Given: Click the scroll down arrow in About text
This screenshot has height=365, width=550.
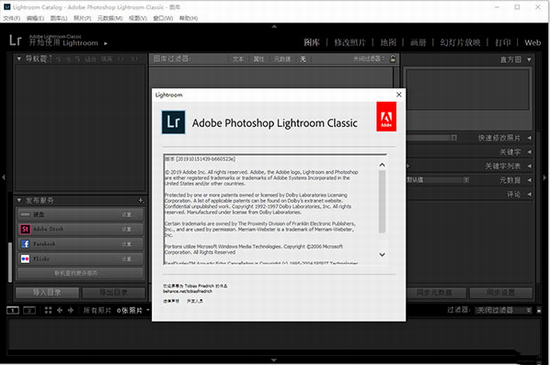Looking at the screenshot, I should [x=382, y=255].
